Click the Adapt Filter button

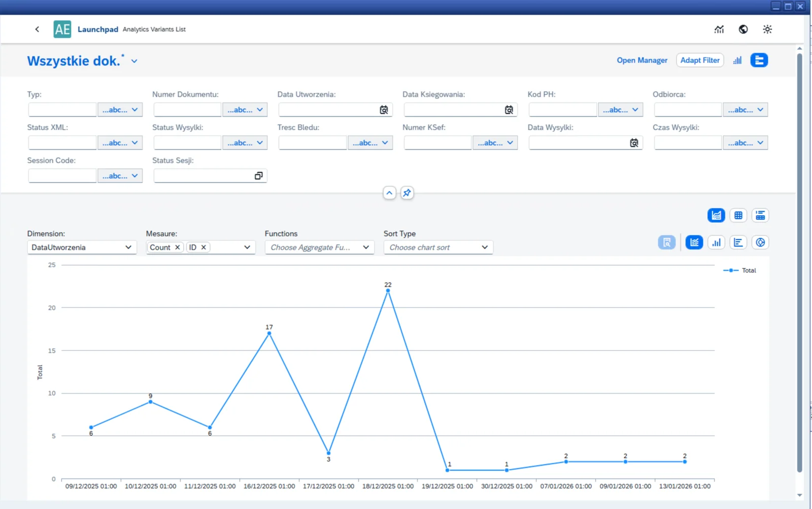pyautogui.click(x=700, y=60)
